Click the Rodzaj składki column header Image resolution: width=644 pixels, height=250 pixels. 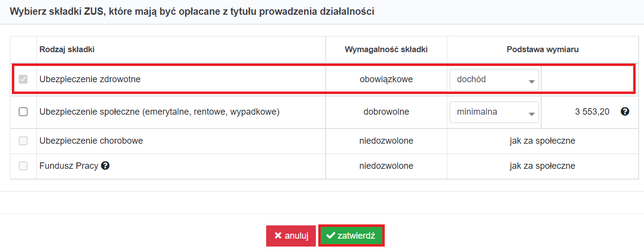pyautogui.click(x=67, y=49)
